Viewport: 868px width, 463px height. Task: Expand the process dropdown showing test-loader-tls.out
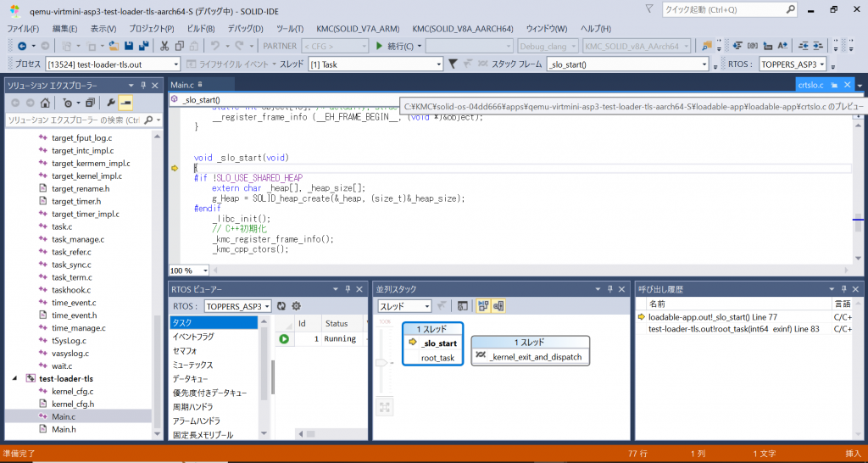(111, 64)
